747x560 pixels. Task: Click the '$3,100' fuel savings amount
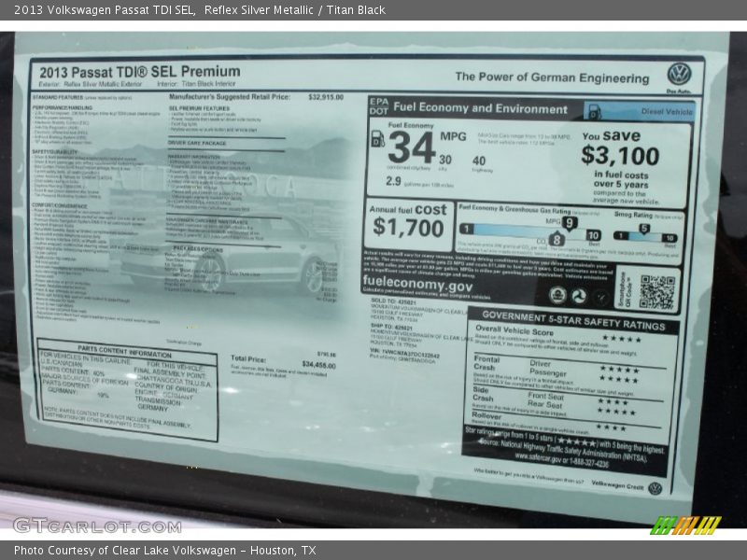point(620,155)
